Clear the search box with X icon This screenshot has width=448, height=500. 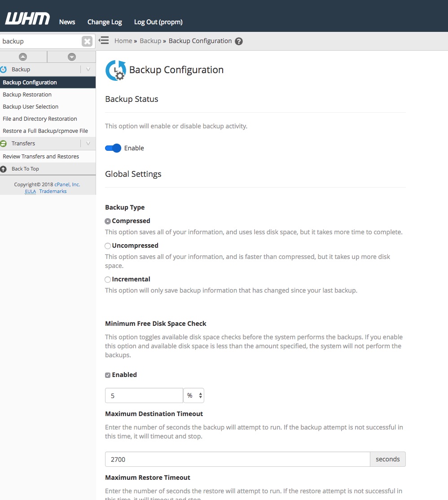coord(87,41)
